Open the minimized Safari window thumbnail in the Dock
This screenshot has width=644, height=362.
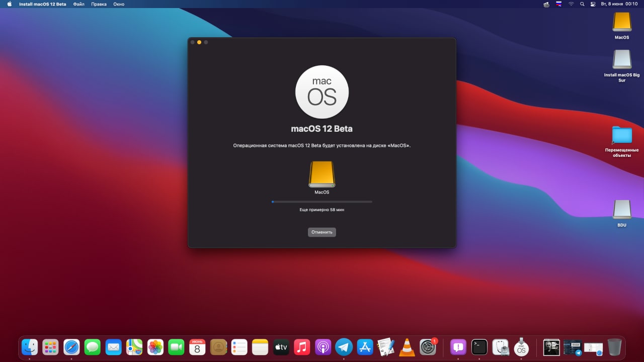(x=594, y=348)
